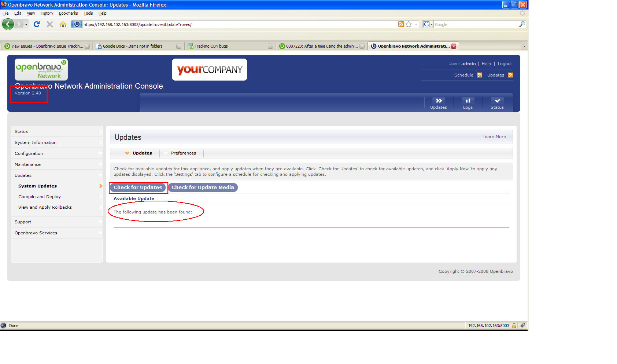Expand the Maintenance sidebar section
617x364 pixels.
(x=56, y=164)
